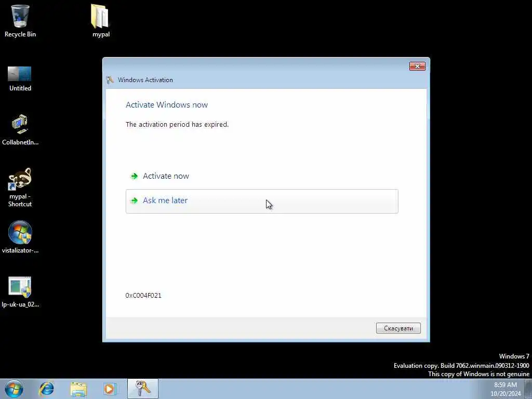
Task: Launch the mypal - Shortcut raccoon icon
Action: tap(20, 187)
